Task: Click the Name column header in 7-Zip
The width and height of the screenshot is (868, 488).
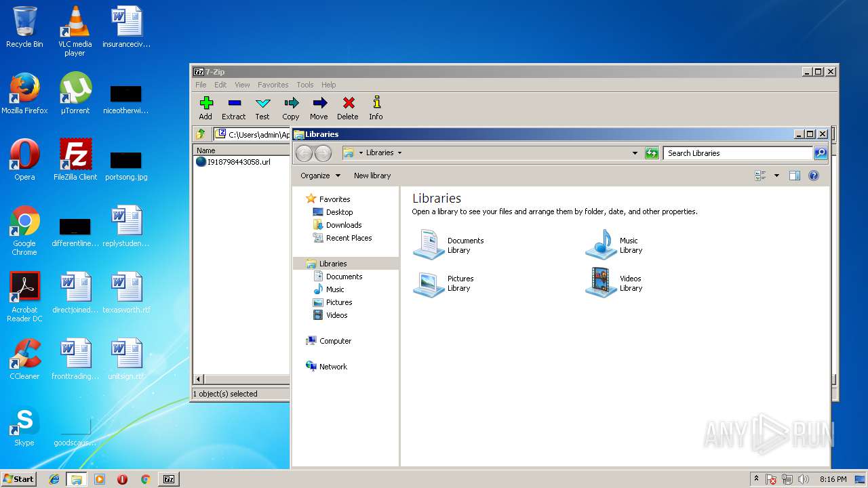Action: coord(242,150)
